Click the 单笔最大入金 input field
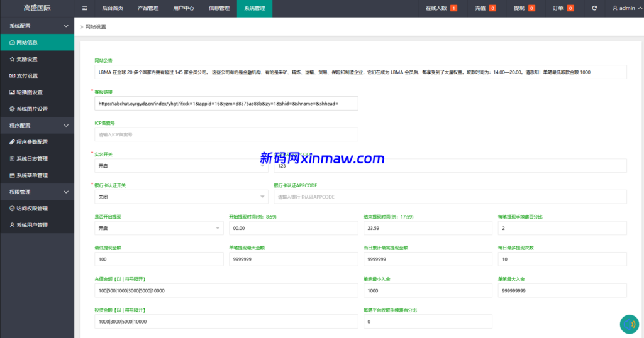The height and width of the screenshot is (338, 644). (x=562, y=290)
